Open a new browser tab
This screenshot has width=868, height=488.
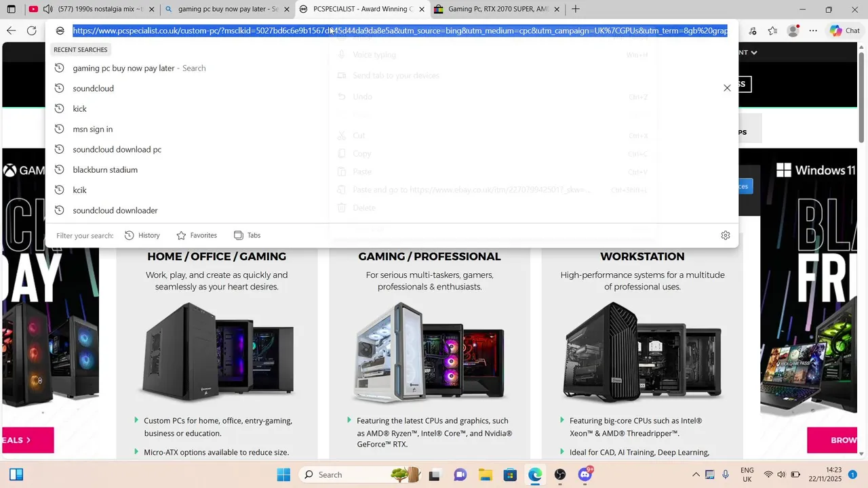point(576,9)
